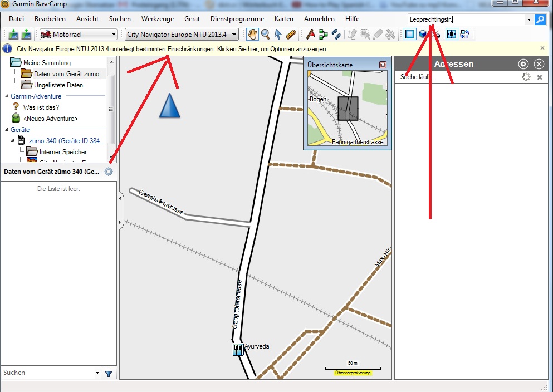Choose the new track footprints tool
The width and height of the screenshot is (553, 392).
(336, 34)
